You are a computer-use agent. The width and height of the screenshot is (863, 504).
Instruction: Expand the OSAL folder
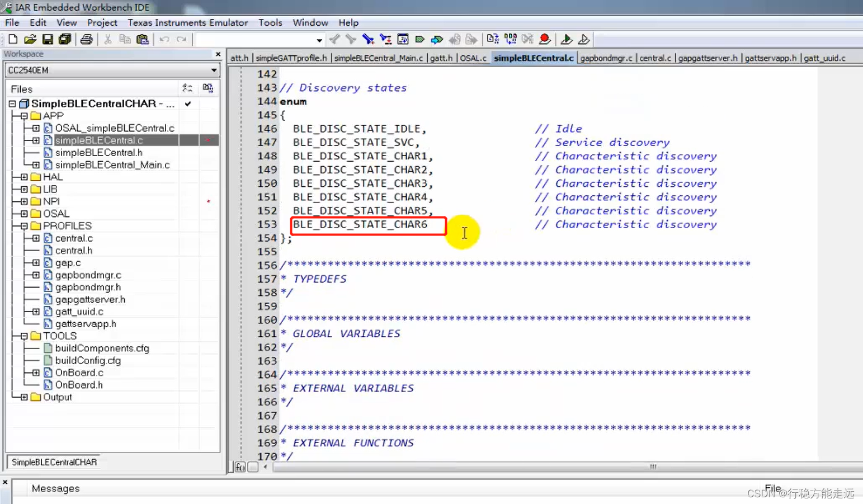coord(24,214)
